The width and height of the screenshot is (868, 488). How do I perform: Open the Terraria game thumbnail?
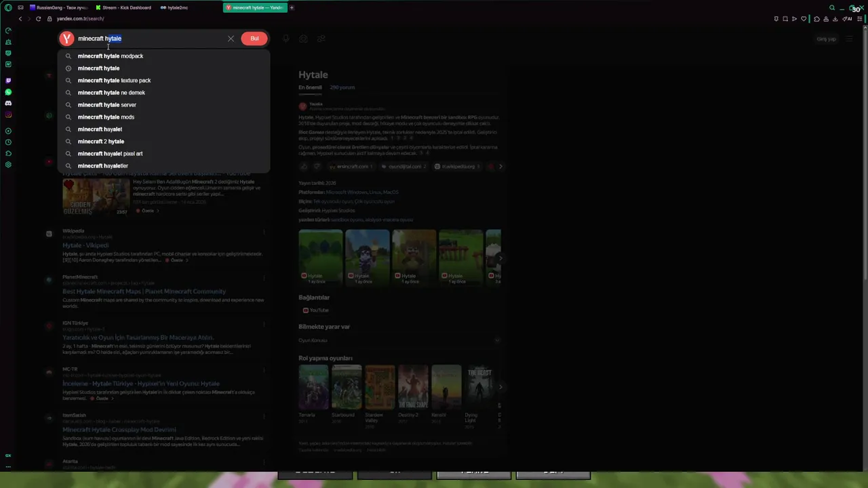pyautogui.click(x=313, y=388)
